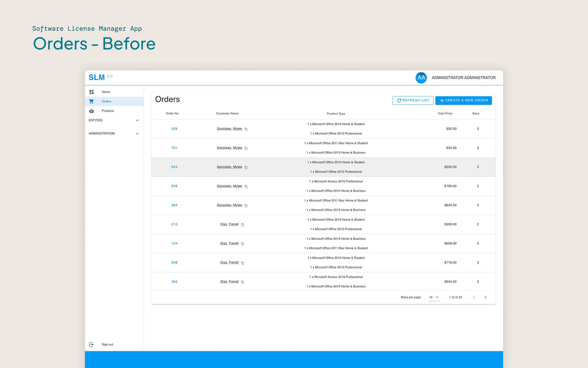Click the Order No column header
Viewport: 588px width, 368px height.
click(172, 113)
